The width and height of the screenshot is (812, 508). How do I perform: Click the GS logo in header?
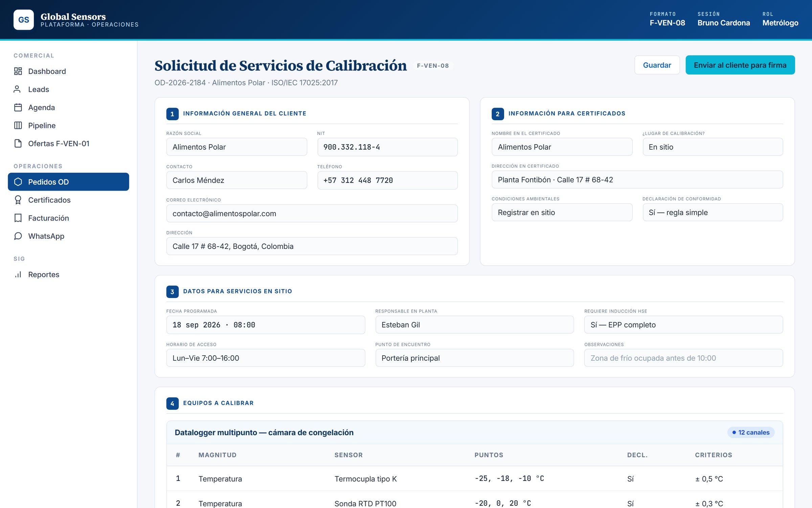click(24, 20)
